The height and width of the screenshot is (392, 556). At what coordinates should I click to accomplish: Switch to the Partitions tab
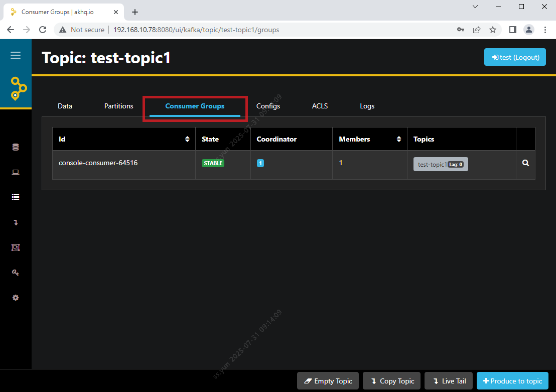click(x=119, y=106)
